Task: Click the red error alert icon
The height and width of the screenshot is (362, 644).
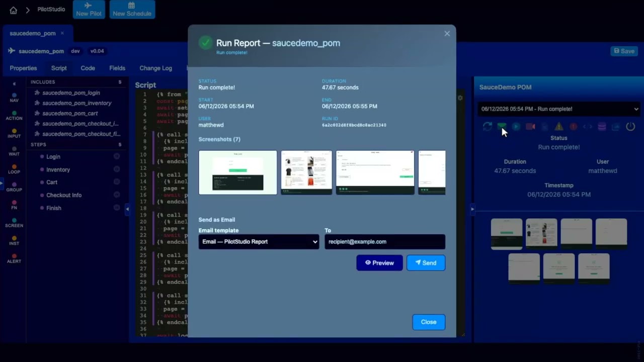Action: point(573,127)
